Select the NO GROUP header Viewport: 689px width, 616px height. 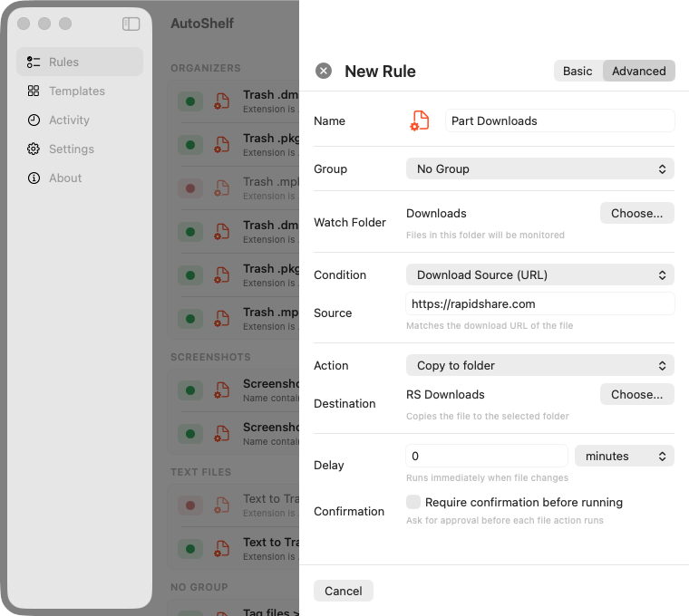(x=199, y=587)
